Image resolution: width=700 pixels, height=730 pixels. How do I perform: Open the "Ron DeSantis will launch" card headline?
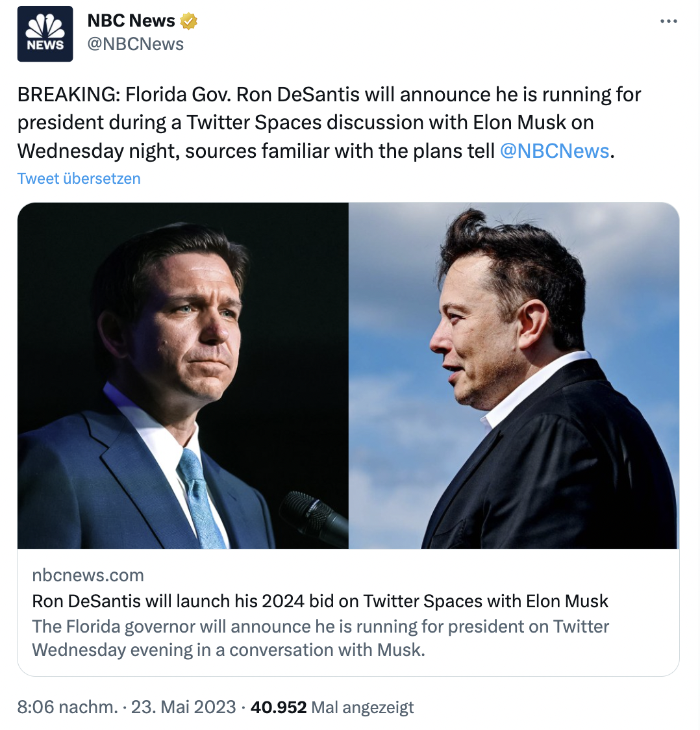click(x=320, y=601)
